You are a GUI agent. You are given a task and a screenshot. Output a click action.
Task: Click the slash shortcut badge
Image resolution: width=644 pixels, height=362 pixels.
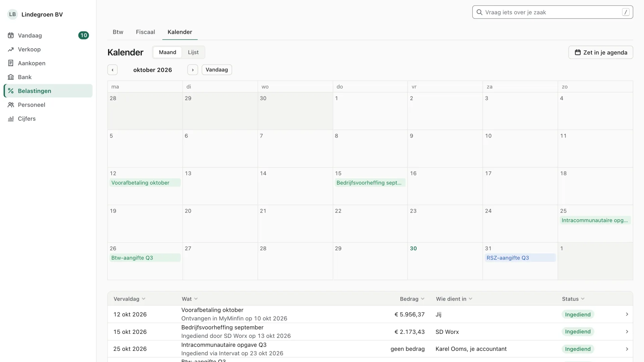coord(626,12)
